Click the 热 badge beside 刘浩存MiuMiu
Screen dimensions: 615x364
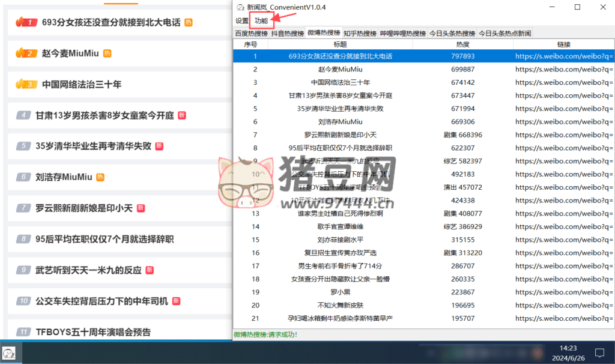click(100, 177)
